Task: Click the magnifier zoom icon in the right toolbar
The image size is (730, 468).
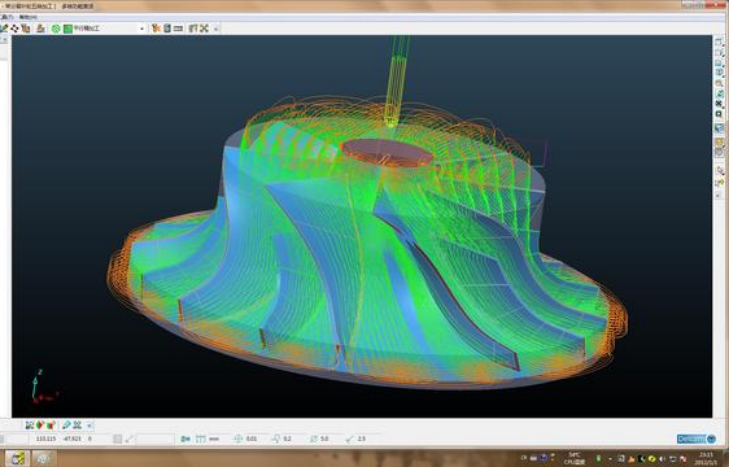Action: 719,83
